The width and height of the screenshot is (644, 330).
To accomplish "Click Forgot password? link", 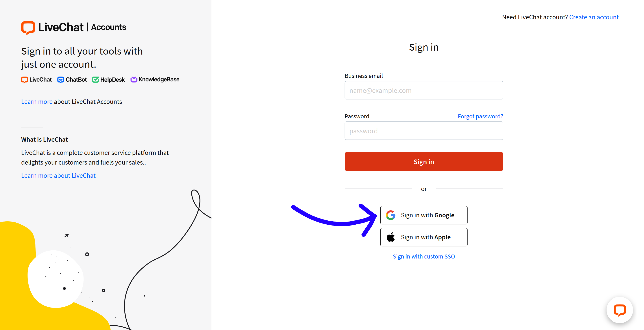I will pos(480,116).
